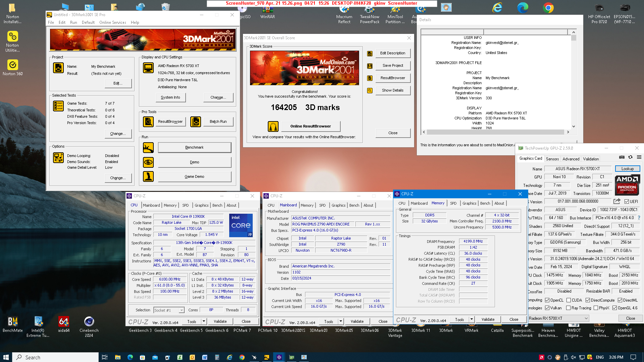Switch to the Sensors tab in GPU-Z
Viewport: 644px width, 362px height.
(552, 159)
